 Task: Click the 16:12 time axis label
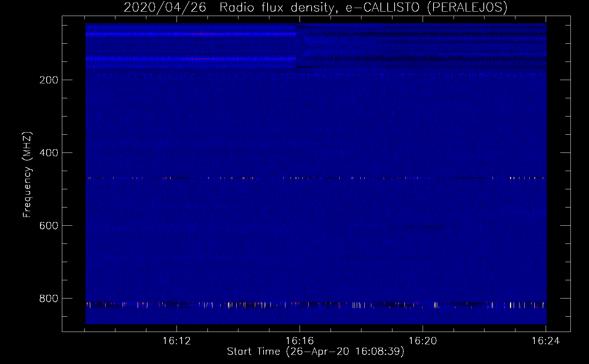tap(177, 341)
